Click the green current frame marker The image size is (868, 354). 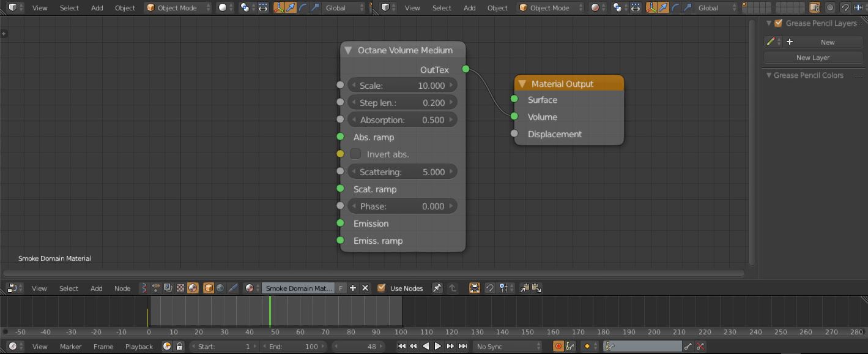270,311
